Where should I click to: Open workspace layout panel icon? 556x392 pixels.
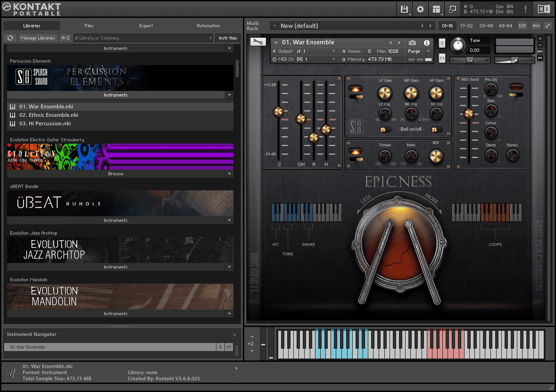(437, 9)
